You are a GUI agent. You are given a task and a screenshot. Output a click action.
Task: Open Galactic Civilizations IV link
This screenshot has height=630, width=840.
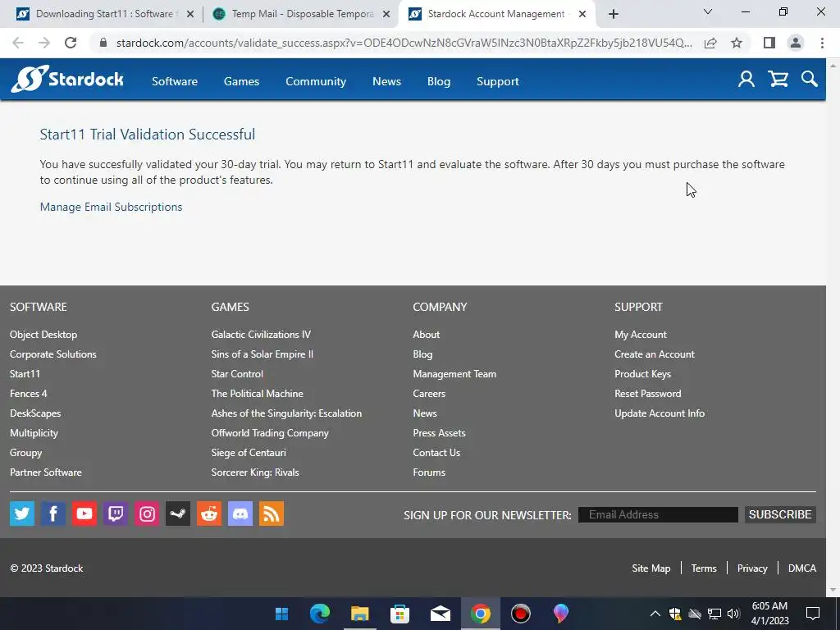point(261,335)
